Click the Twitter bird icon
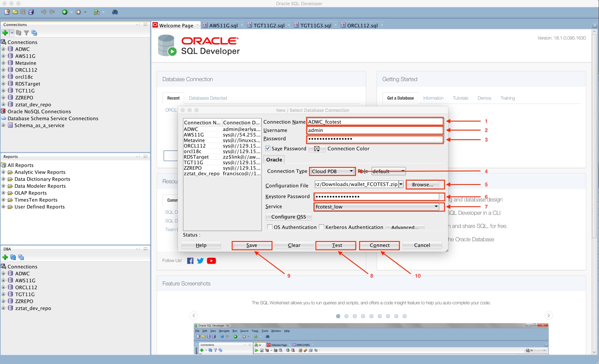 pos(200,261)
